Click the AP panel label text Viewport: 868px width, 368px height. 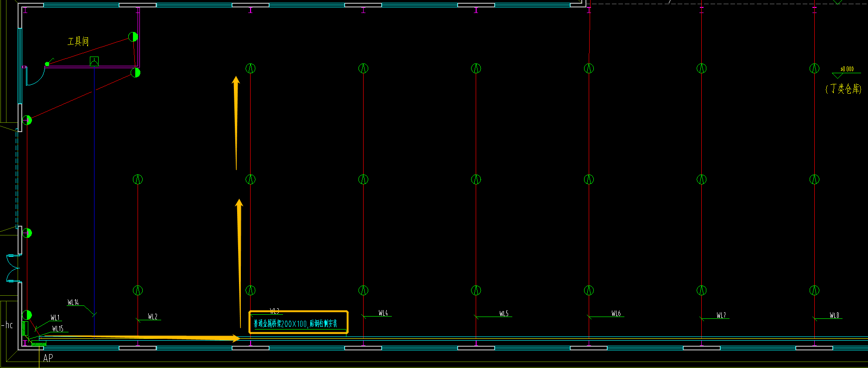48,358
